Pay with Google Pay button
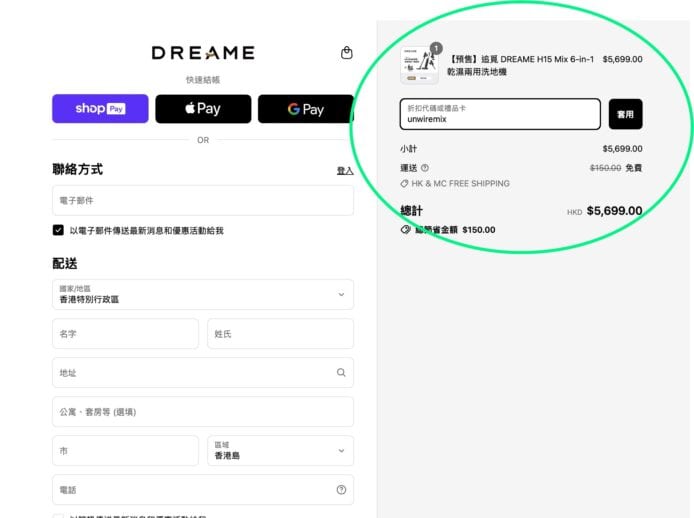Viewport: 694px width, 518px height. [305, 109]
